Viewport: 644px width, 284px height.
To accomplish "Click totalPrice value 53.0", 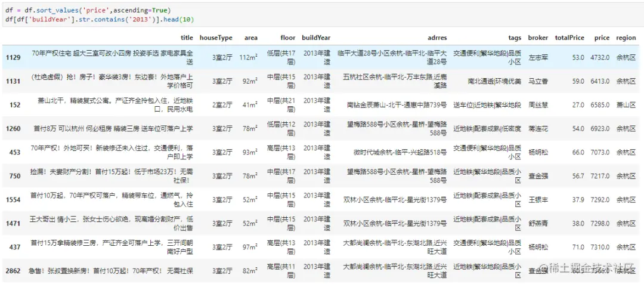I will [578, 57].
